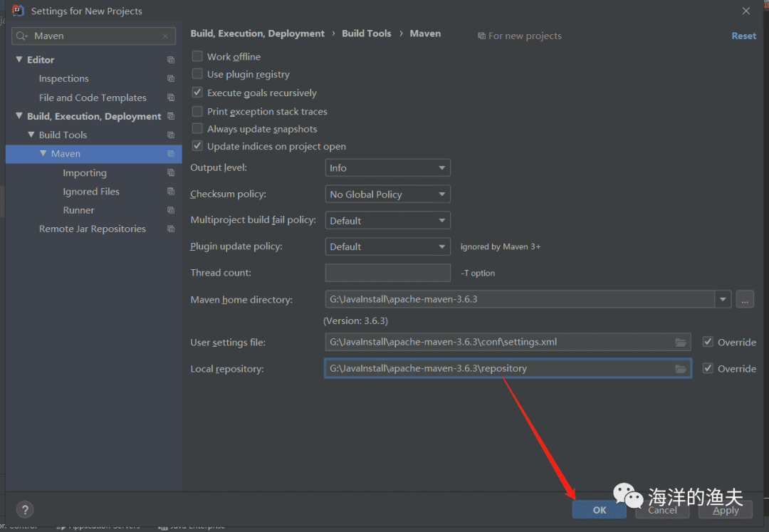
Task: Select File and Code Templates
Action: [x=93, y=98]
